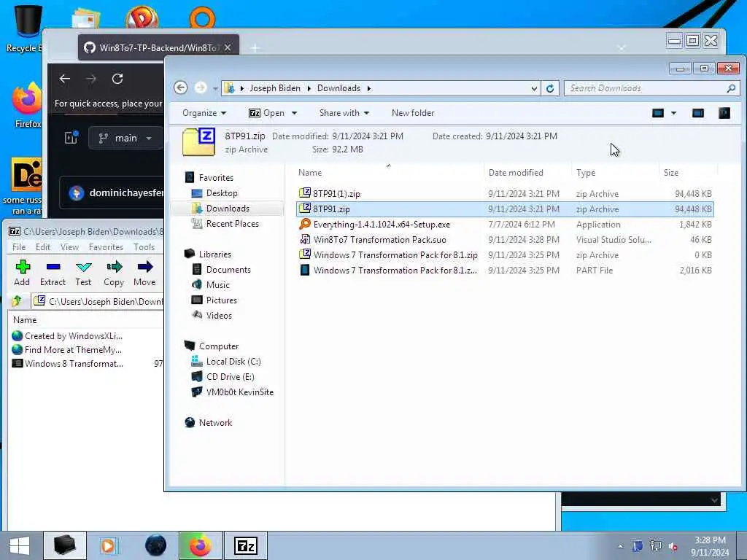Open the view options dropdown arrow
This screenshot has width=747, height=560.
(x=673, y=113)
